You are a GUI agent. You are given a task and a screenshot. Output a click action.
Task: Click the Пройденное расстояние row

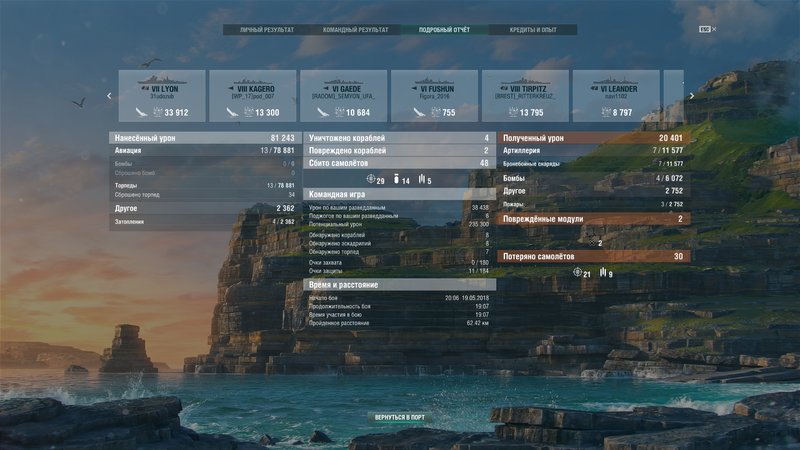pyautogui.click(x=398, y=323)
